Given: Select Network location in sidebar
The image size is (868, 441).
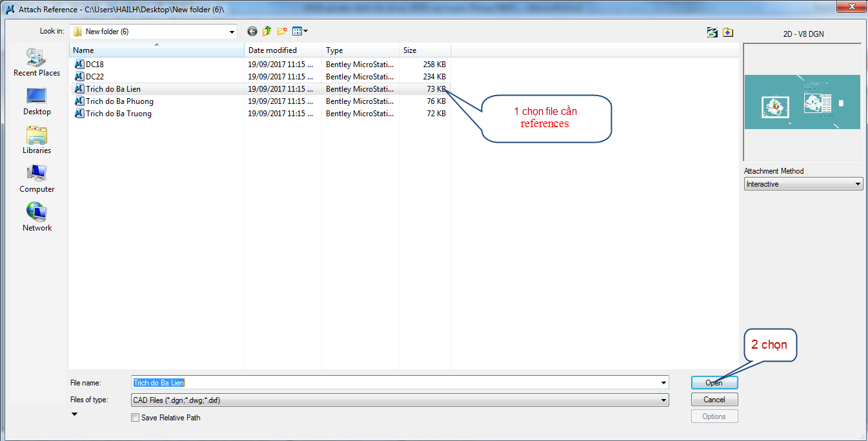Looking at the screenshot, I should coord(37,218).
